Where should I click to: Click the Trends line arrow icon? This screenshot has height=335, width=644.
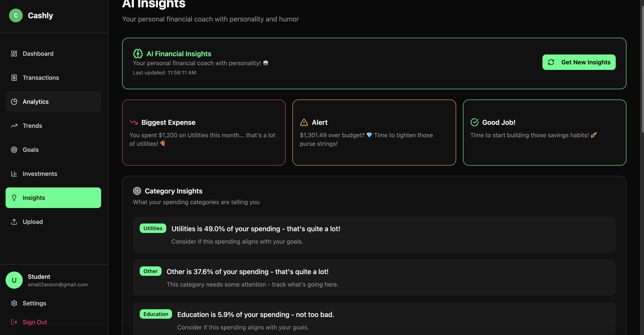pyautogui.click(x=14, y=126)
